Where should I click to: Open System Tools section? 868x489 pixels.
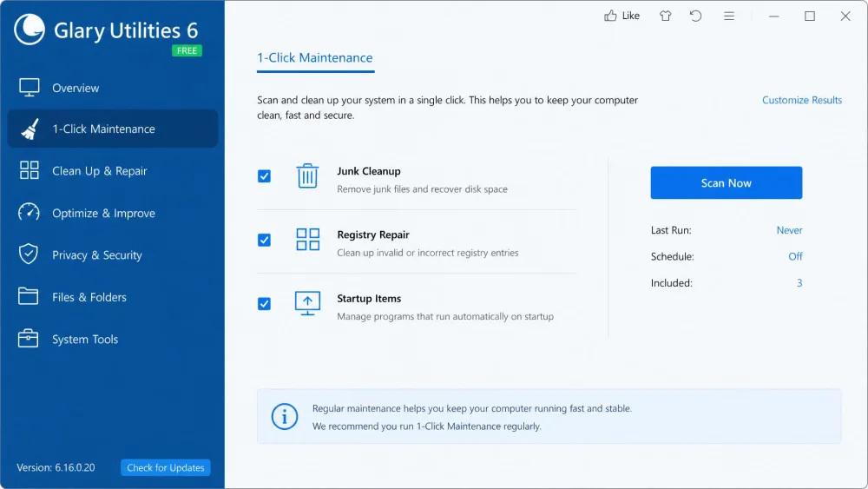coord(112,339)
